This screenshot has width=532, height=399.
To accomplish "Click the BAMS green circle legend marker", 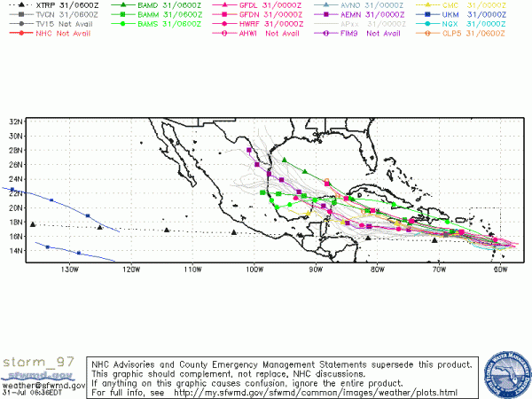I will pyautogui.click(x=123, y=24).
